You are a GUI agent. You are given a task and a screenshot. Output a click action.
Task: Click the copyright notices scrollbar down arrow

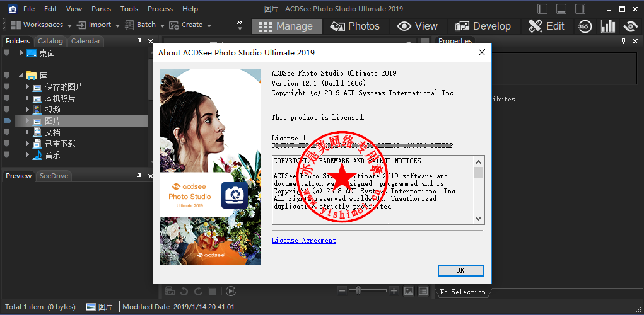coord(479,219)
